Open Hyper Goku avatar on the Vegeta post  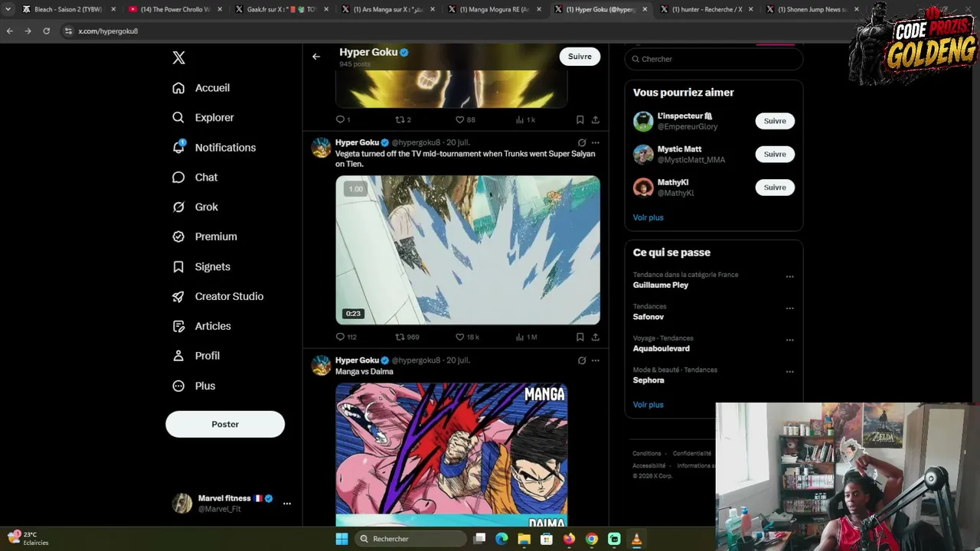click(322, 148)
